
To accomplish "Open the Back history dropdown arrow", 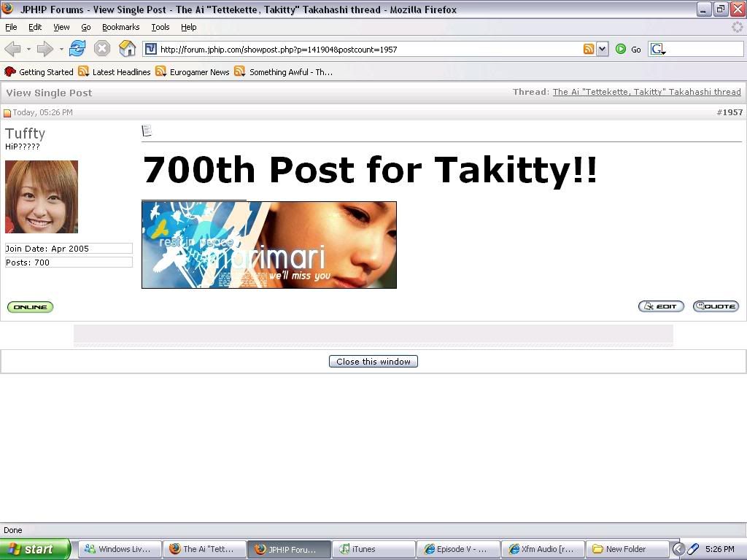I will [x=28, y=49].
